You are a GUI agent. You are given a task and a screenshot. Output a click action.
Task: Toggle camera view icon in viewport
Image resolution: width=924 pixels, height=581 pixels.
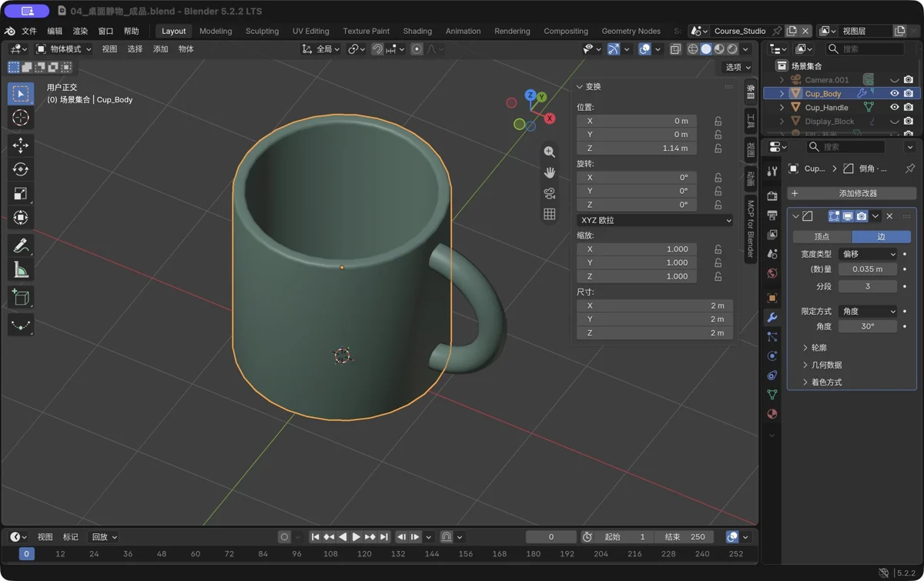(x=550, y=194)
